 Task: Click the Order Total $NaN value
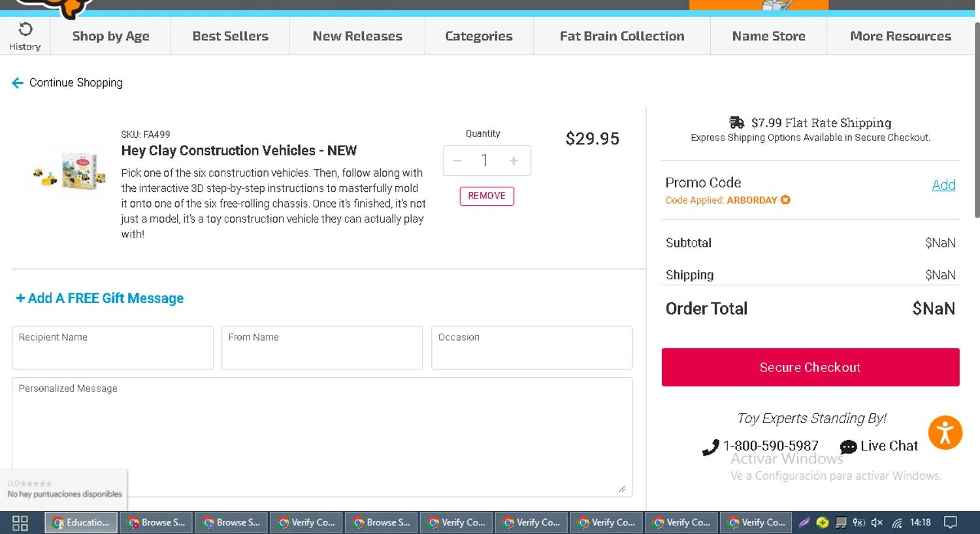(934, 309)
